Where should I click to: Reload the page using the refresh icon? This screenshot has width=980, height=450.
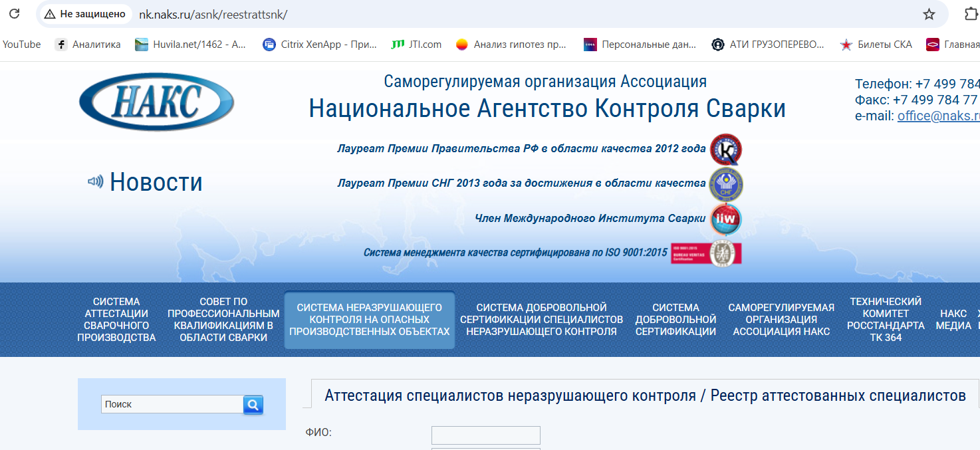[x=14, y=14]
